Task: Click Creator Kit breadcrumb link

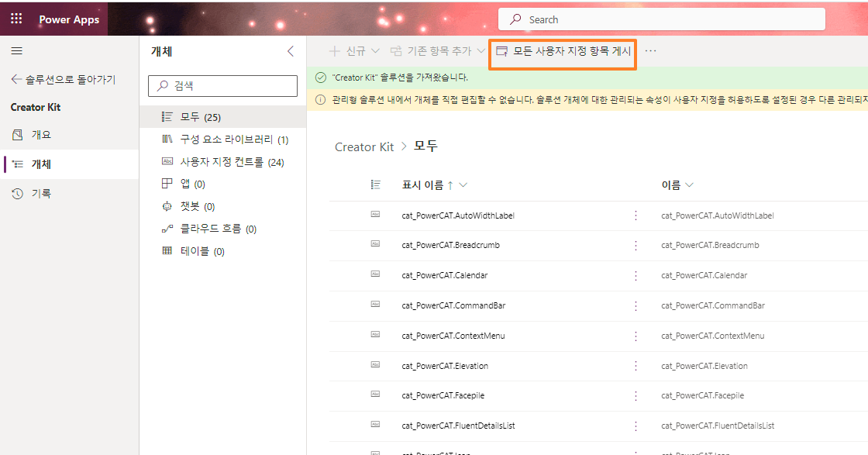Action: coord(364,146)
